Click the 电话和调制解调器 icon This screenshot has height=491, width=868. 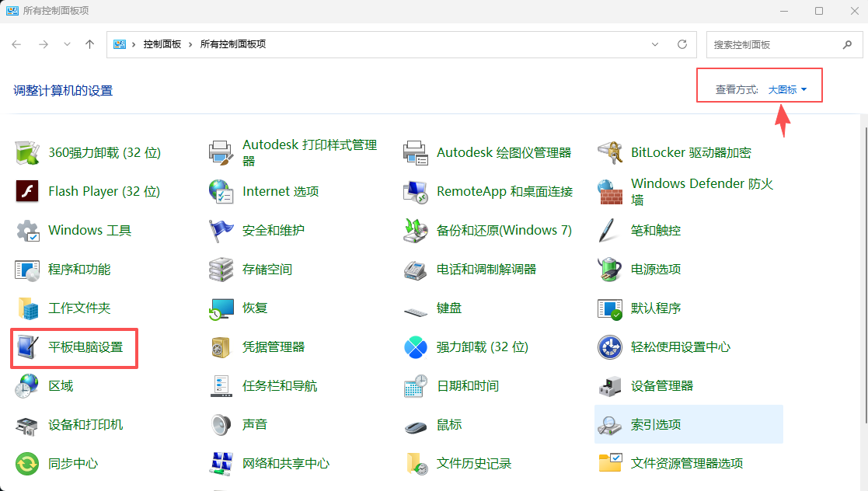point(416,270)
